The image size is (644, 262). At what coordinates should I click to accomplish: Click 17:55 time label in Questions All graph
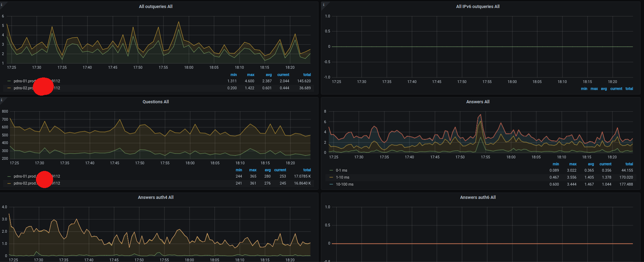[x=165, y=163]
